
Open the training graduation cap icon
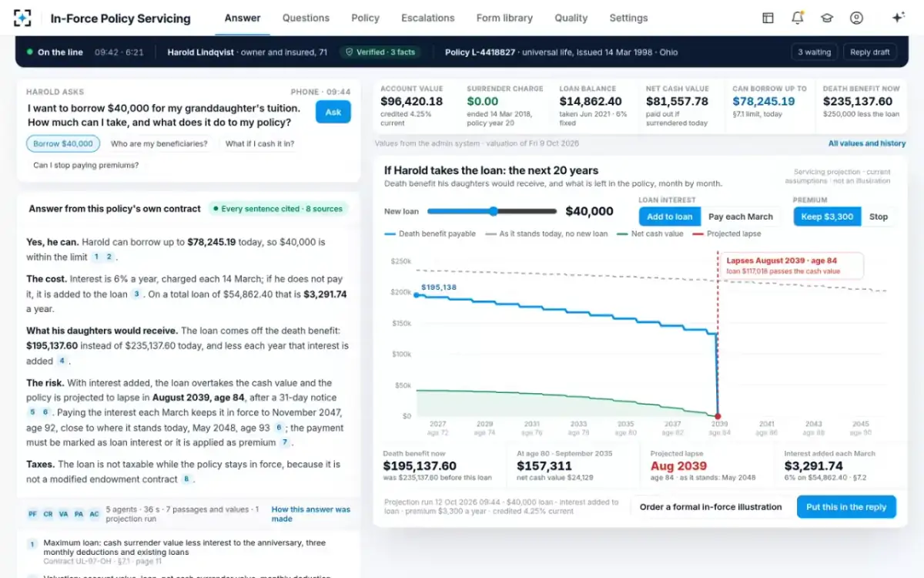click(827, 18)
